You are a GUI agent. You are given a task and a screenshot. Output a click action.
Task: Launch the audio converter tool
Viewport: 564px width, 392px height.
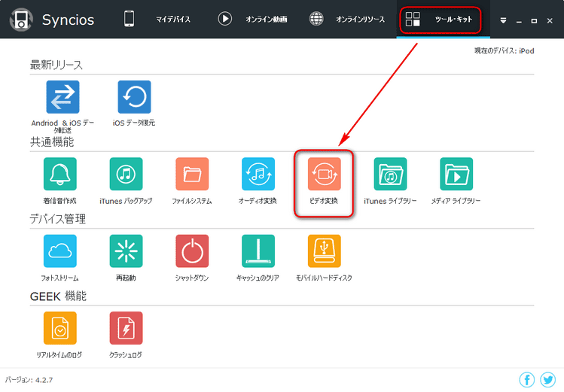[x=258, y=174]
